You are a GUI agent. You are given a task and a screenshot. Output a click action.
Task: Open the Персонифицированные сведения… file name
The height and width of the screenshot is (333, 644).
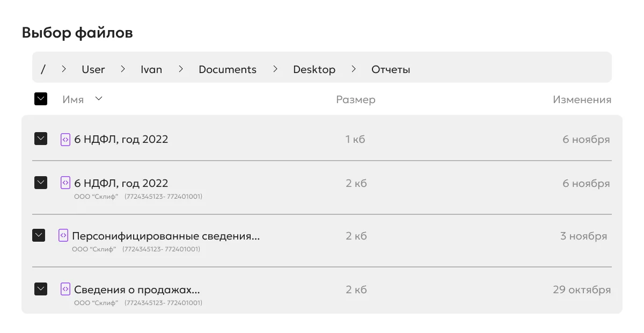(166, 236)
